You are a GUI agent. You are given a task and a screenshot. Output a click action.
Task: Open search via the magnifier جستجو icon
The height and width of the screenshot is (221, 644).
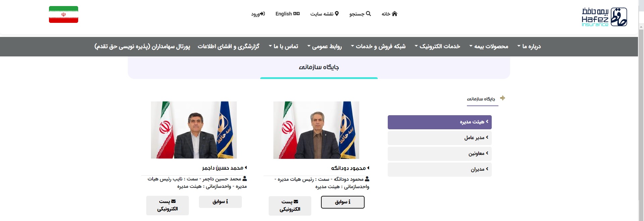coord(368,14)
